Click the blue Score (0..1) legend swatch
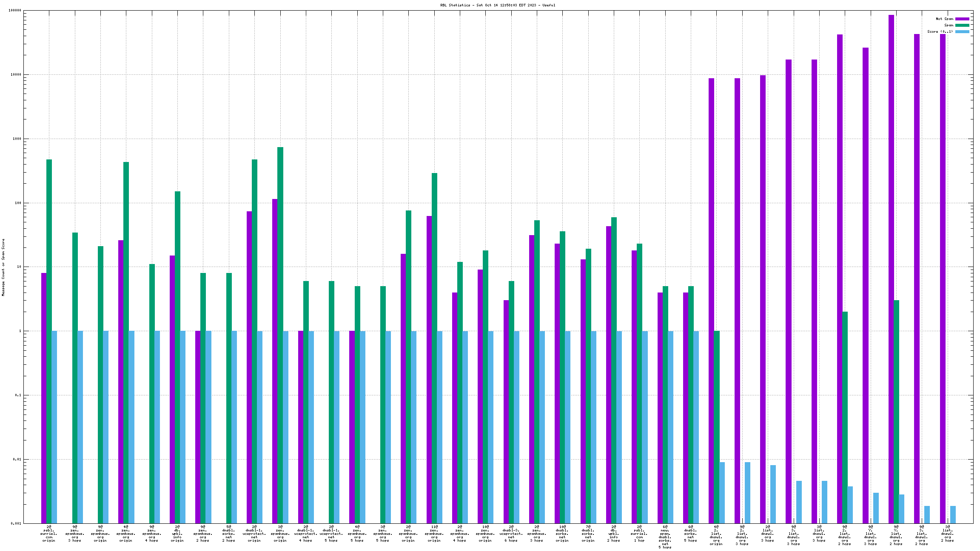Image resolution: width=980 pixels, height=551 pixels. [x=962, y=31]
